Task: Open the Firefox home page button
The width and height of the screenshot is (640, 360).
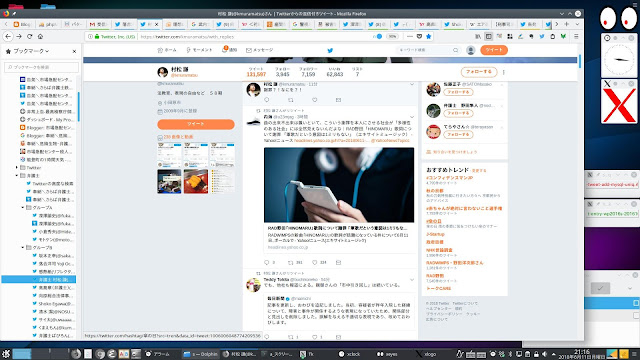Action: click(40, 36)
